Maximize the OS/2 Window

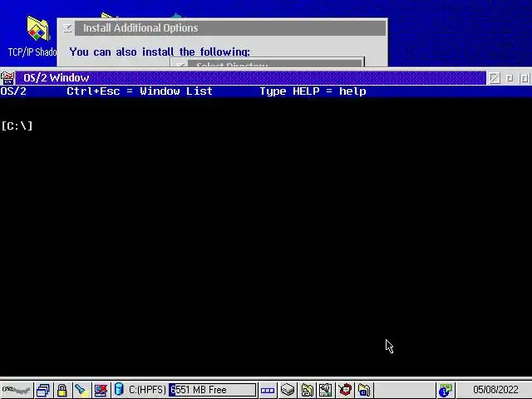pos(525,78)
